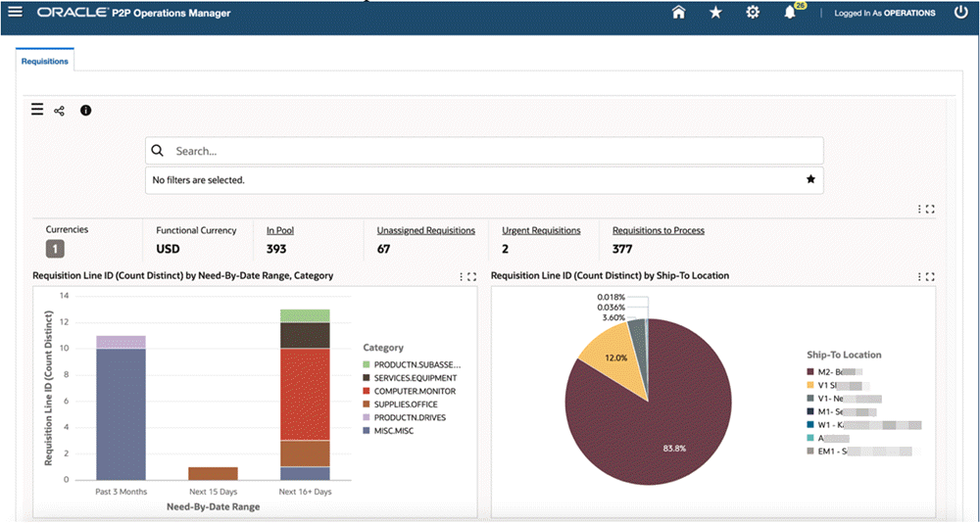980x524 pixels.
Task: Open Unassigned Requisitions link
Action: coord(425,230)
